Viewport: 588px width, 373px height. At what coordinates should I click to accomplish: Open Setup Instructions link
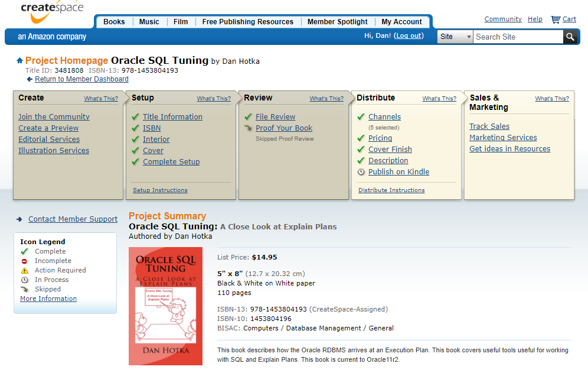click(x=160, y=190)
